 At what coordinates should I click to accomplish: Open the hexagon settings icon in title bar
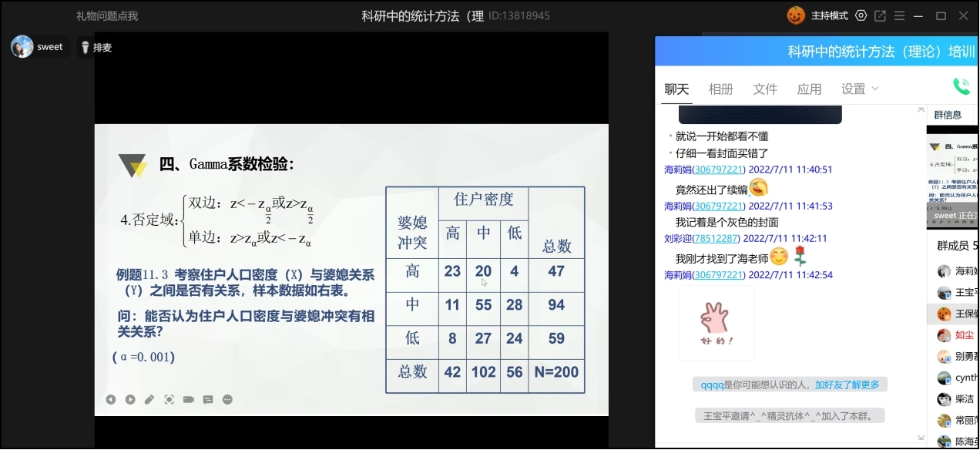[x=861, y=16]
